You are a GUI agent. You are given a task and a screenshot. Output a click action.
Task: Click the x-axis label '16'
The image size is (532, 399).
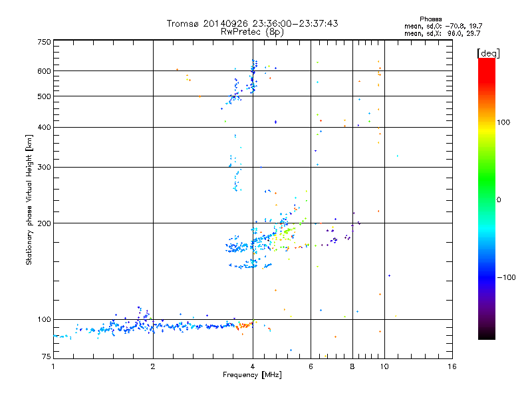tap(452, 366)
